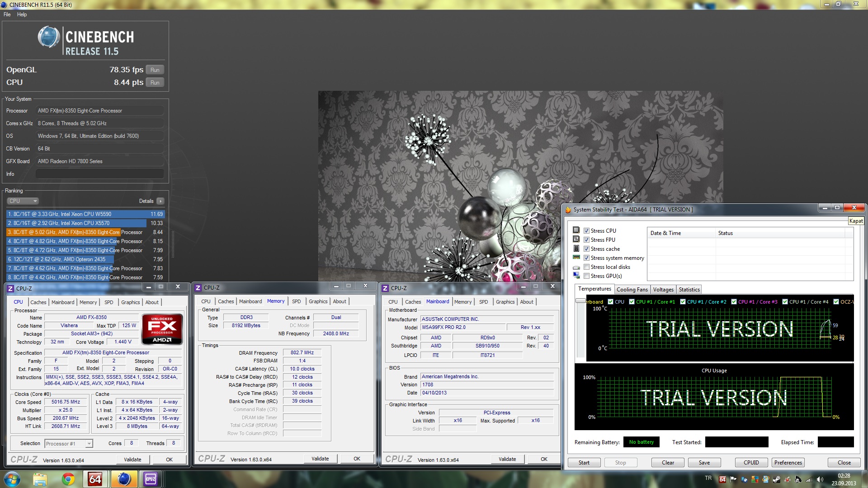Open the network signal tray icon

[x=809, y=479]
